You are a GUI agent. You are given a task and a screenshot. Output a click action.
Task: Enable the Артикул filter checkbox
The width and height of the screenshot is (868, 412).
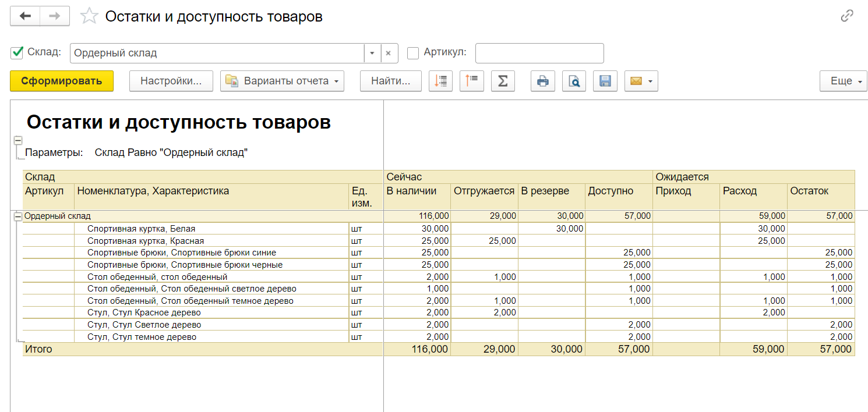[413, 53]
